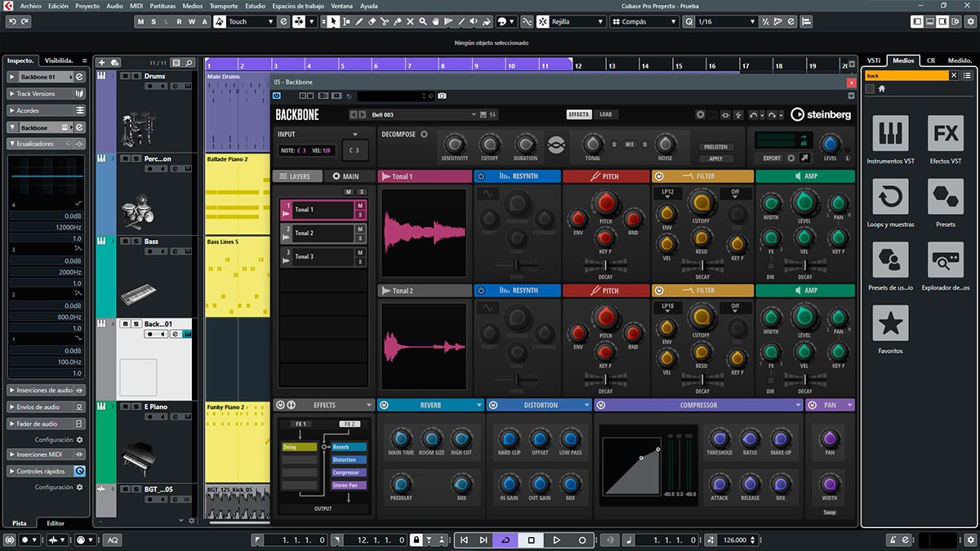This screenshot has width=980, height=551.
Task: Toggle global Mute M button in toolbar
Action: point(140,22)
